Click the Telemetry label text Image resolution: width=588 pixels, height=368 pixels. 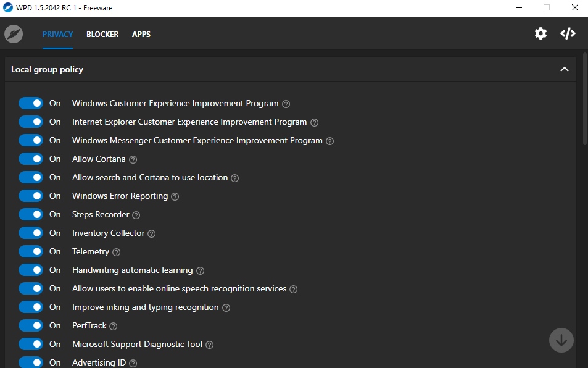click(90, 251)
